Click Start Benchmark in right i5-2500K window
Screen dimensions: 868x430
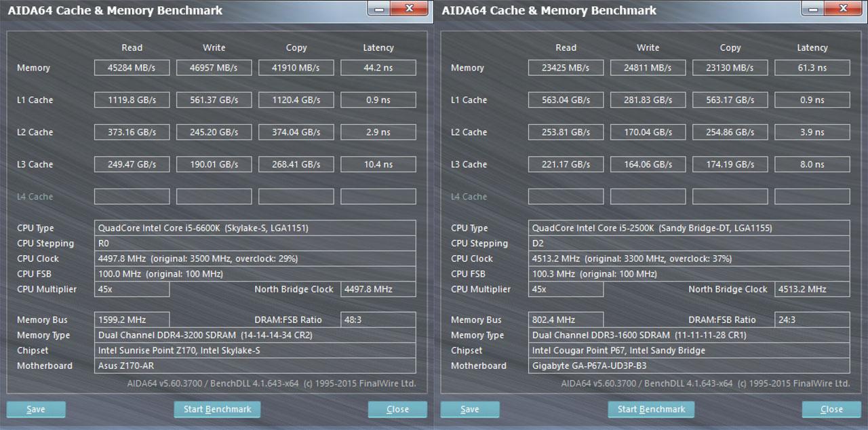(651, 409)
